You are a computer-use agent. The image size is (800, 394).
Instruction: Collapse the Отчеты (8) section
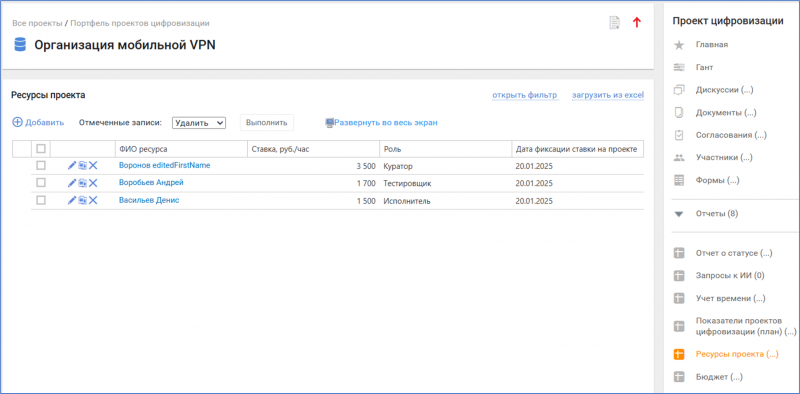tap(679, 214)
